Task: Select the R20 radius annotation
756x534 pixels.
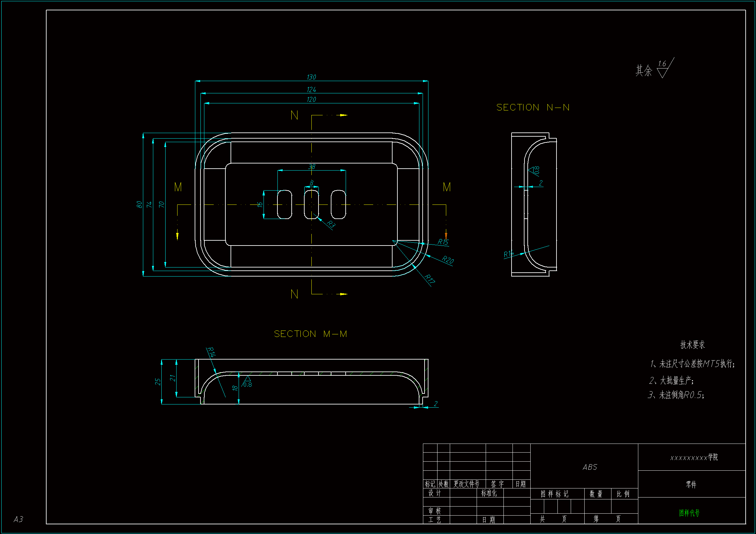Action: [448, 260]
